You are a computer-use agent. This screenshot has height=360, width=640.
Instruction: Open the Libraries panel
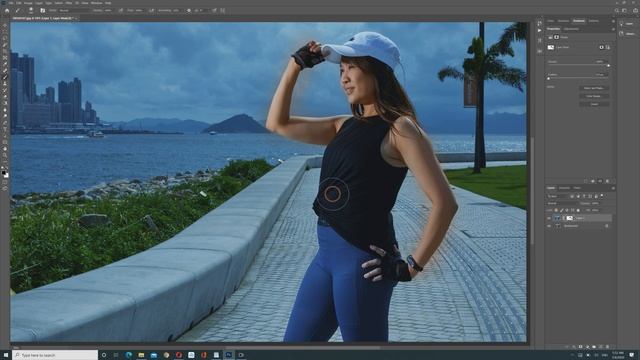pyautogui.click(x=628, y=34)
